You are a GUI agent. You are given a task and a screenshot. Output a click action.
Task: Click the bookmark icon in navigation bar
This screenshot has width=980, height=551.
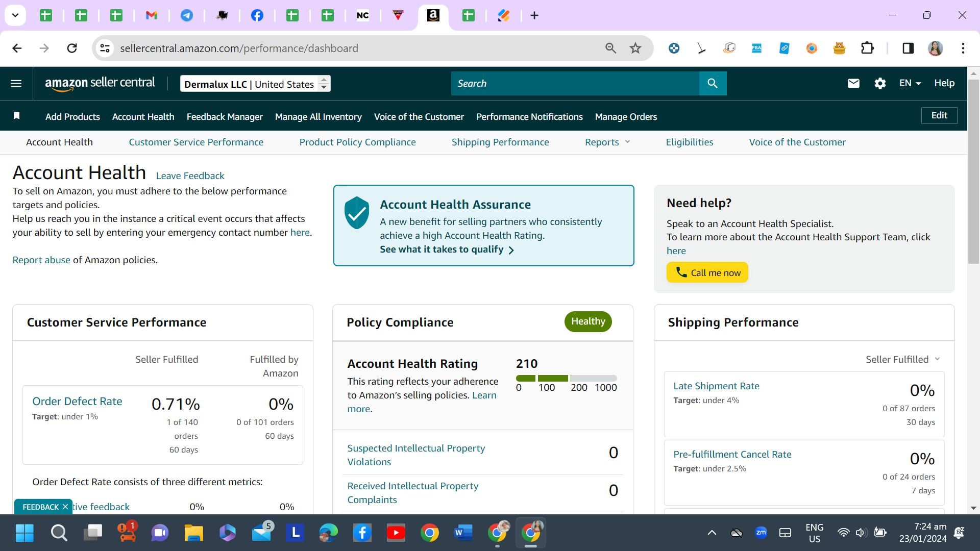point(16,116)
